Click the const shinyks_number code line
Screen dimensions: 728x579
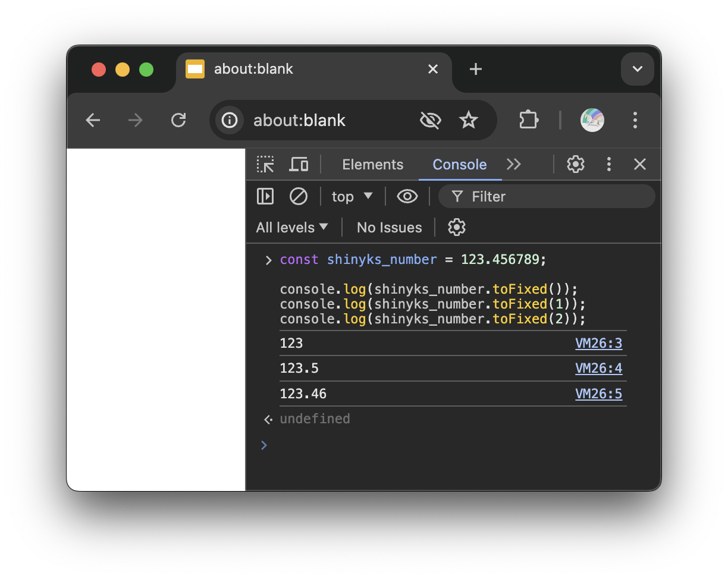tap(413, 260)
